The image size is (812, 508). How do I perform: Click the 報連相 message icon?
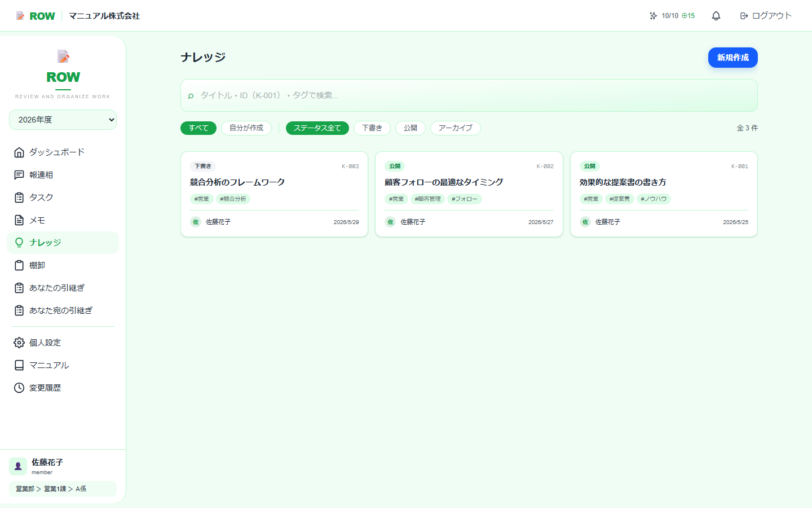coord(19,175)
